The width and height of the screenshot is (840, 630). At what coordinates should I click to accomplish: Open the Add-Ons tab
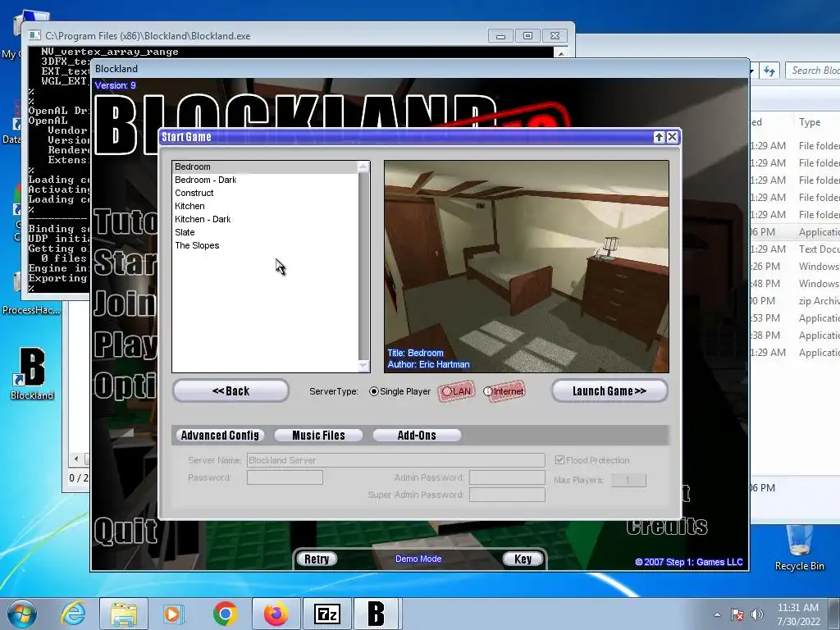point(417,436)
